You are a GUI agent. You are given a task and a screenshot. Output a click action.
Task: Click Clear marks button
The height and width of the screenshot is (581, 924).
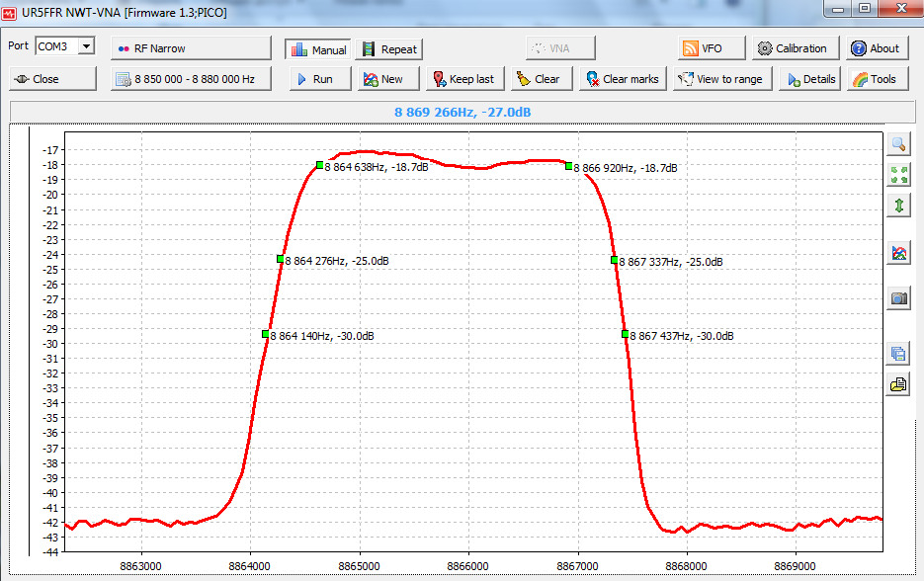(x=621, y=79)
